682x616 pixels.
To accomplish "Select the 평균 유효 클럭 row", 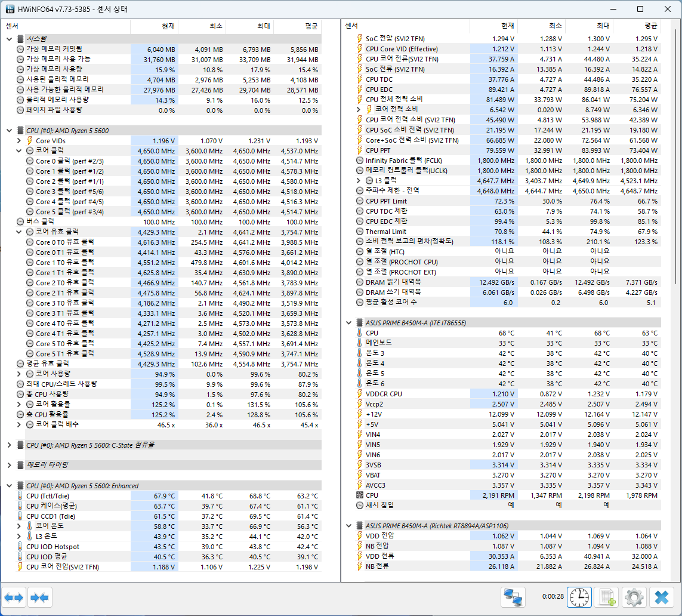I will [168, 364].
